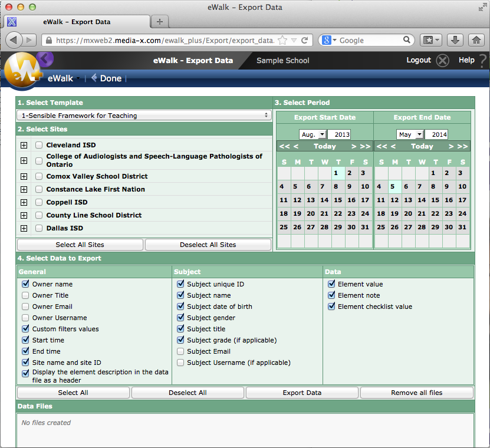Viewport: 490px width, 448px height.
Task: Open the Select Template dropdown
Action: coord(144,116)
